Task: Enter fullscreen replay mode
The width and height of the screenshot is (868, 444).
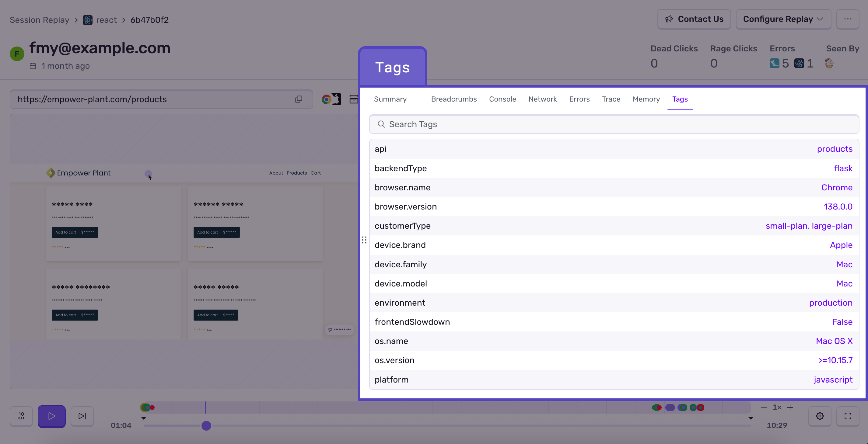Action: click(848, 416)
